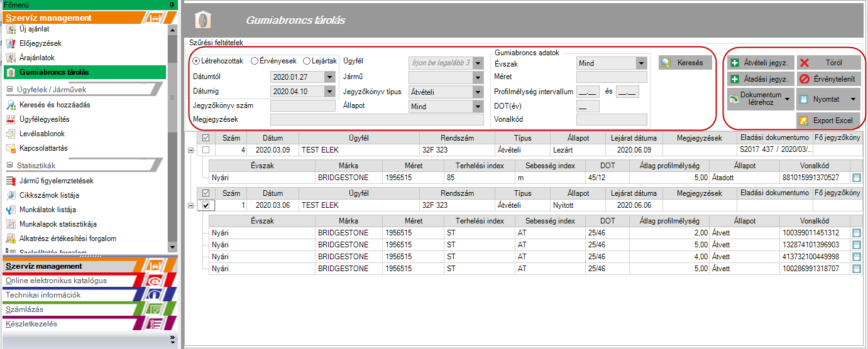The height and width of the screenshot is (349, 868).
Task: Click Átadási jegyz. button
Action: coord(761,79)
